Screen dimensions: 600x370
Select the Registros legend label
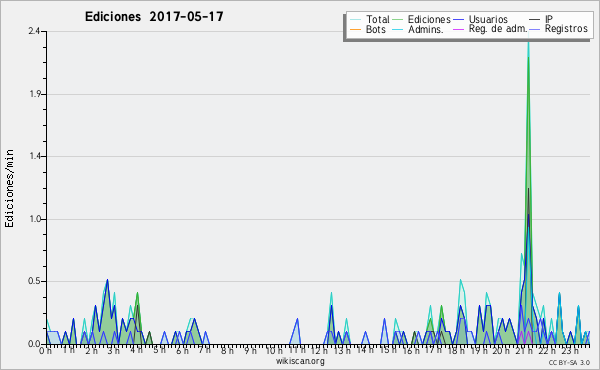[x=566, y=29]
